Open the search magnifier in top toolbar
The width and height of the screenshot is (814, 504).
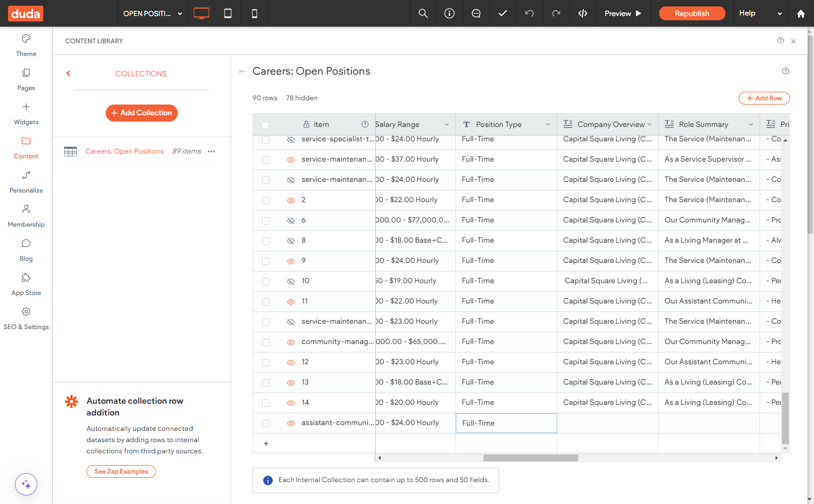(423, 13)
